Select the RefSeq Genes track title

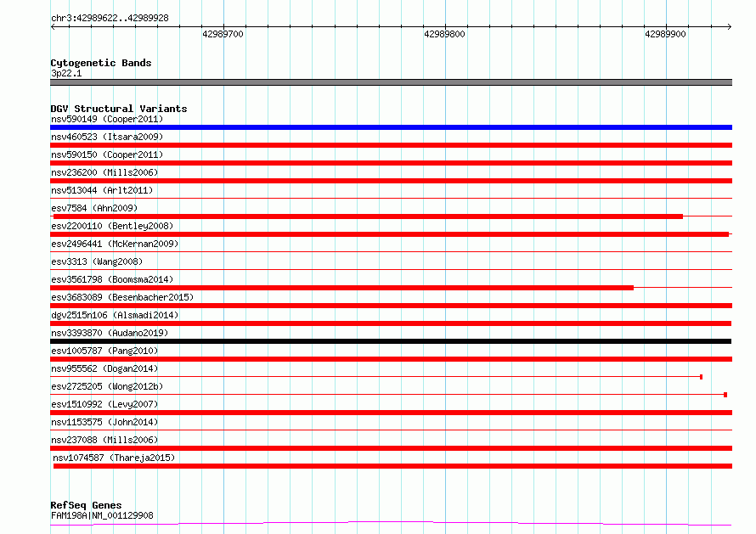86,505
